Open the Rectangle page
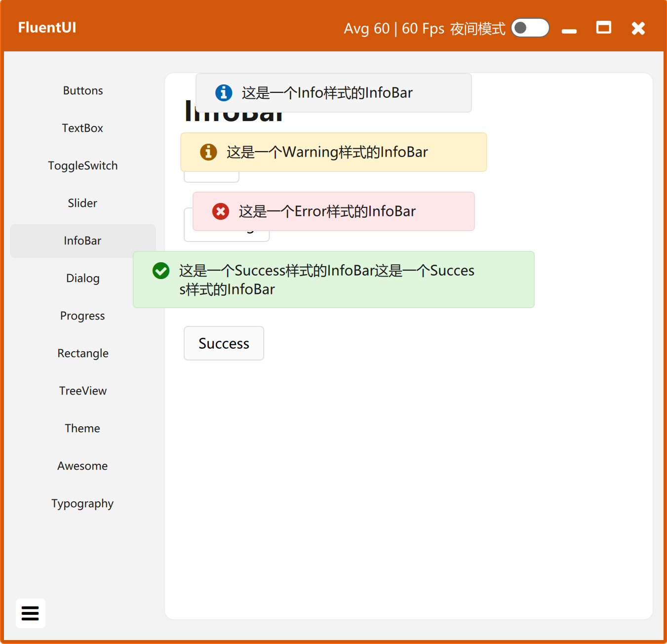Image resolution: width=667 pixels, height=644 pixels. (x=83, y=353)
